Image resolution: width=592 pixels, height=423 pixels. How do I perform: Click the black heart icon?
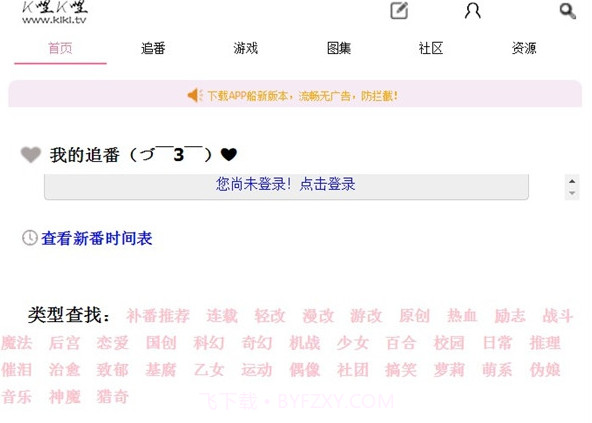[229, 154]
